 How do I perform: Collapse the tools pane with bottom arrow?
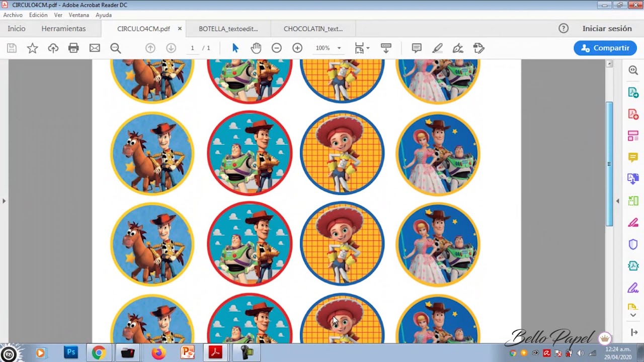[633, 332]
